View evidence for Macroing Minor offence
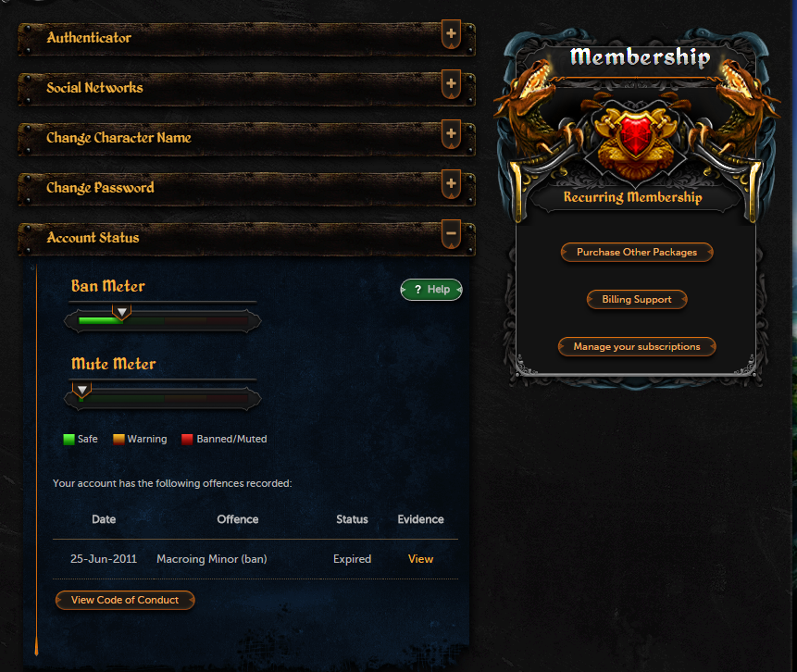This screenshot has height=672, width=797. 420,559
